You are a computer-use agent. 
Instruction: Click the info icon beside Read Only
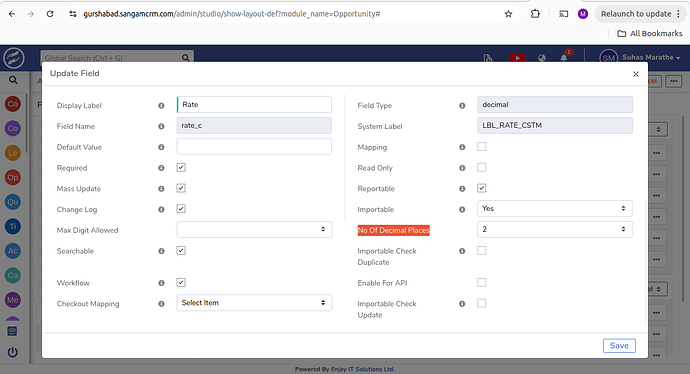(x=462, y=168)
